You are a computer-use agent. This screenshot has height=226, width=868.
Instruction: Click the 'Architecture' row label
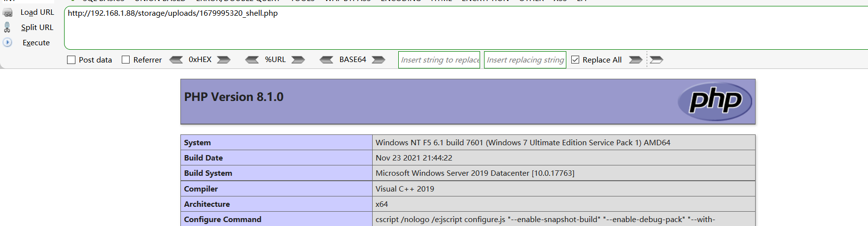tap(207, 204)
